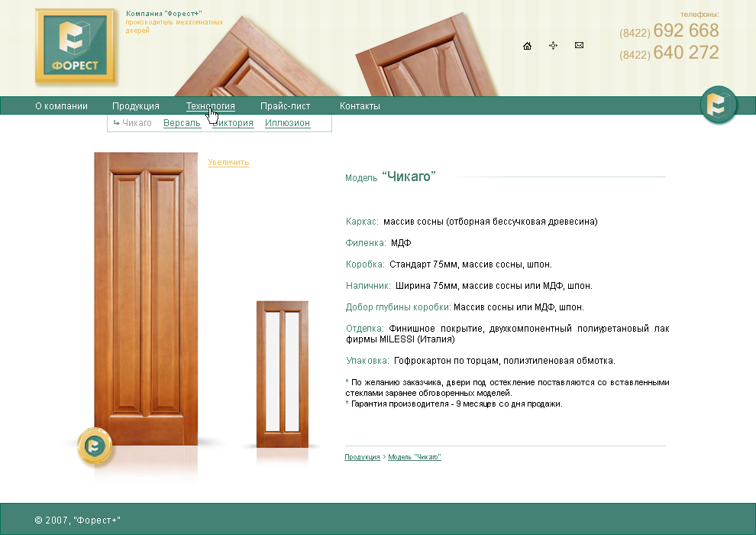Click round Forest emblem on green menu bar

(x=719, y=105)
